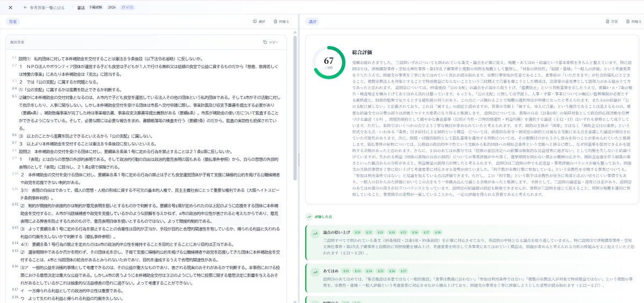Click the 憲法 subject title

(x=81, y=8)
